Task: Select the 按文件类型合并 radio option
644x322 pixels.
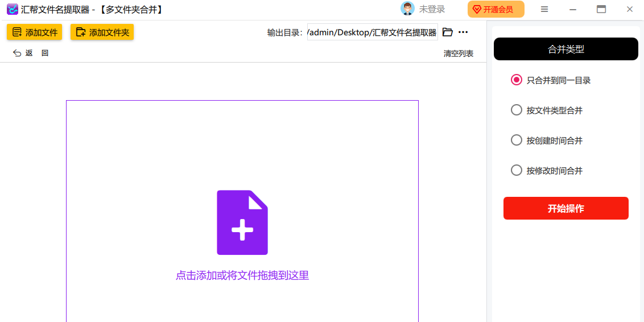Action: pyautogui.click(x=517, y=110)
